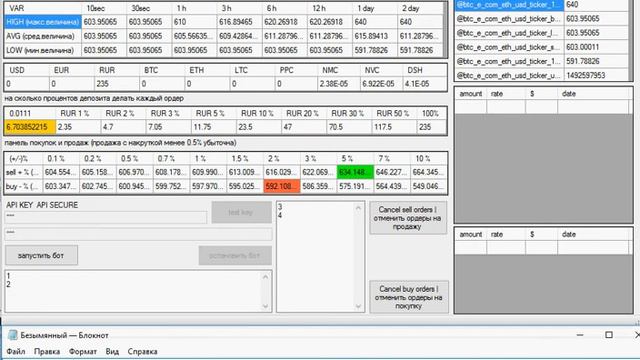640x360 pixels.
Task: Select the 235 cell under 100%
Action: click(x=431, y=127)
